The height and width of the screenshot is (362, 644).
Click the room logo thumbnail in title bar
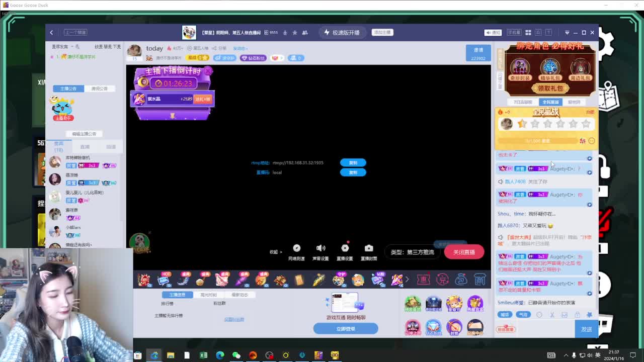tap(189, 33)
